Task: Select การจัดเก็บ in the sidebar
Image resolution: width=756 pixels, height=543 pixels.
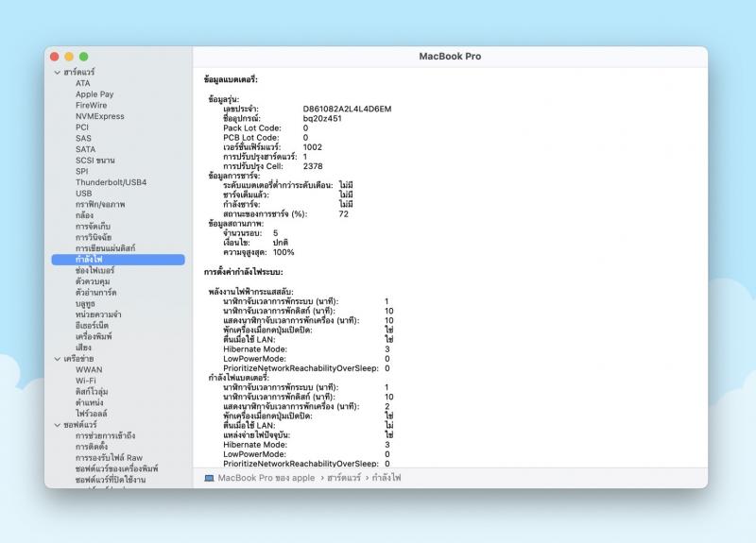Action: coord(93,227)
